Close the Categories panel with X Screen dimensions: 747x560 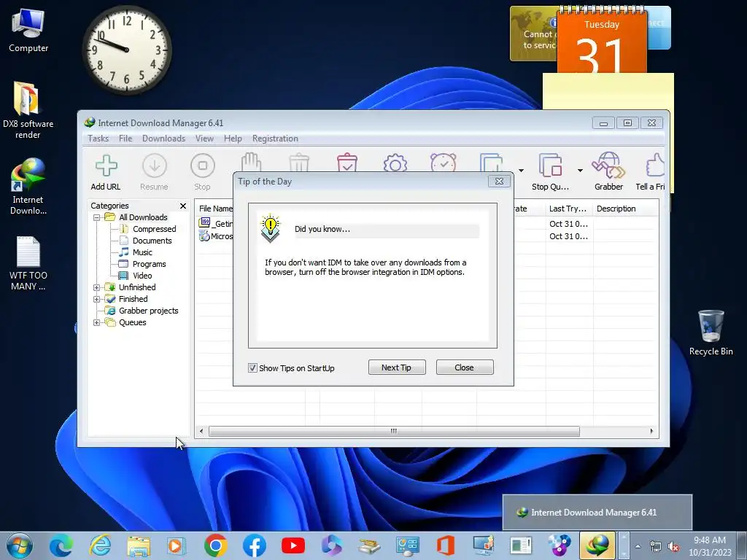[x=183, y=206]
